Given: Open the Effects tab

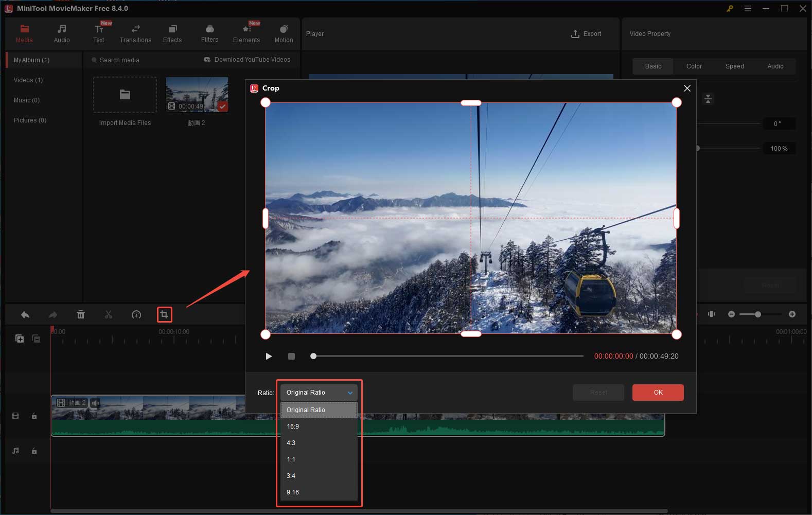Looking at the screenshot, I should [x=172, y=33].
